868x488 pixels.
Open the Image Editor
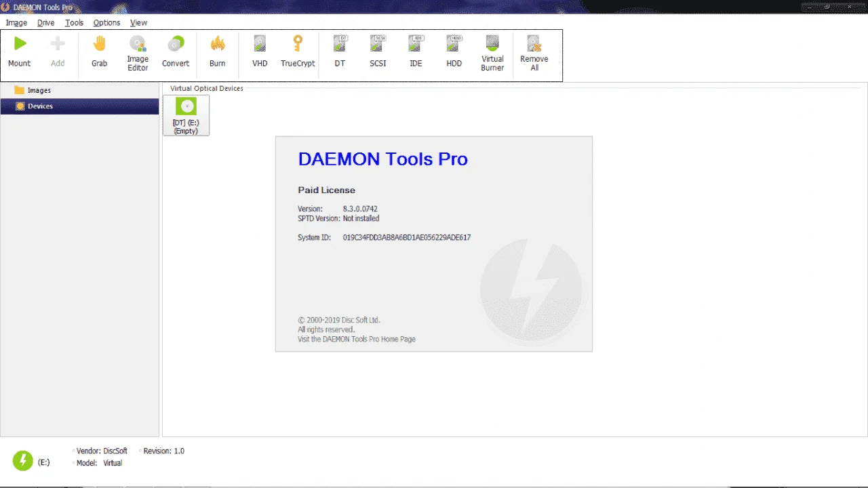pyautogui.click(x=138, y=53)
